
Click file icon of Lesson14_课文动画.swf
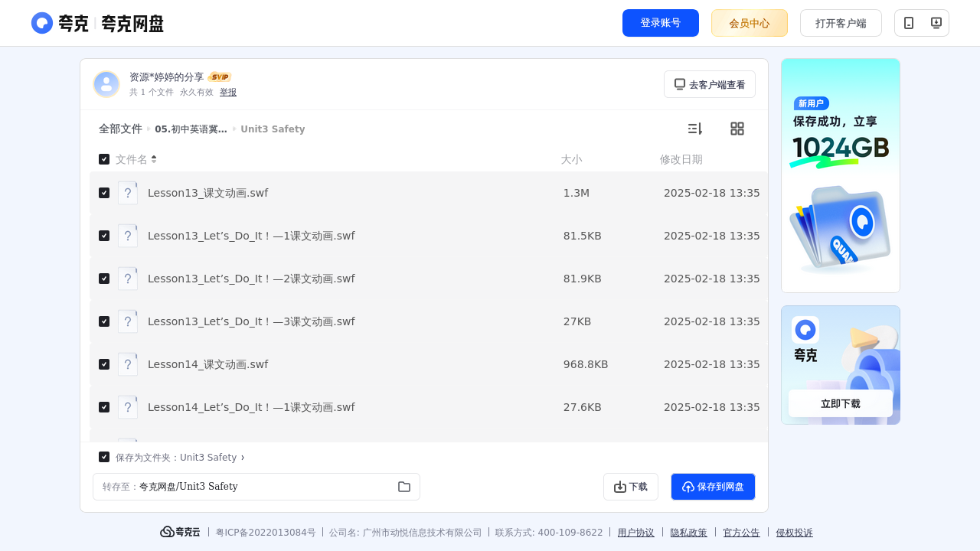pyautogui.click(x=128, y=364)
